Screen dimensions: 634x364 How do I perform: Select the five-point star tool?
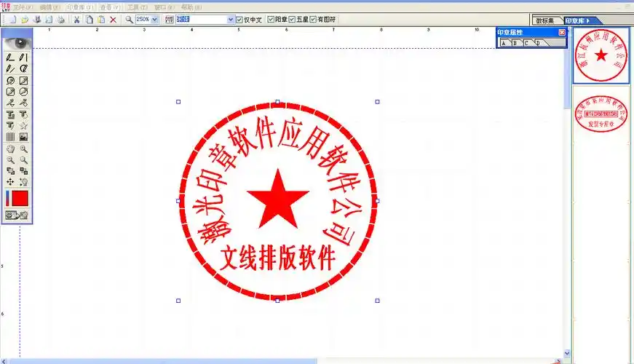coord(23,126)
